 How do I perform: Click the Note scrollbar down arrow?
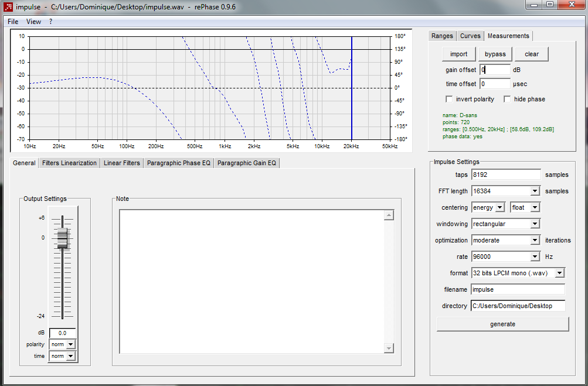[389, 348]
